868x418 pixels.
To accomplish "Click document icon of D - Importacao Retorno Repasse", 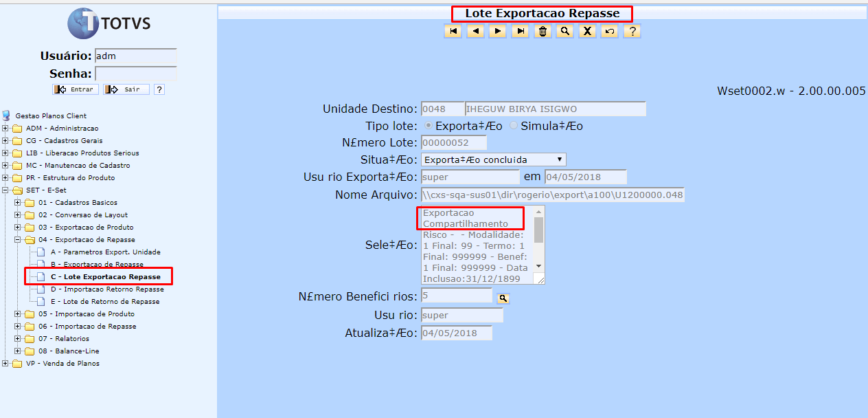I will (41, 289).
